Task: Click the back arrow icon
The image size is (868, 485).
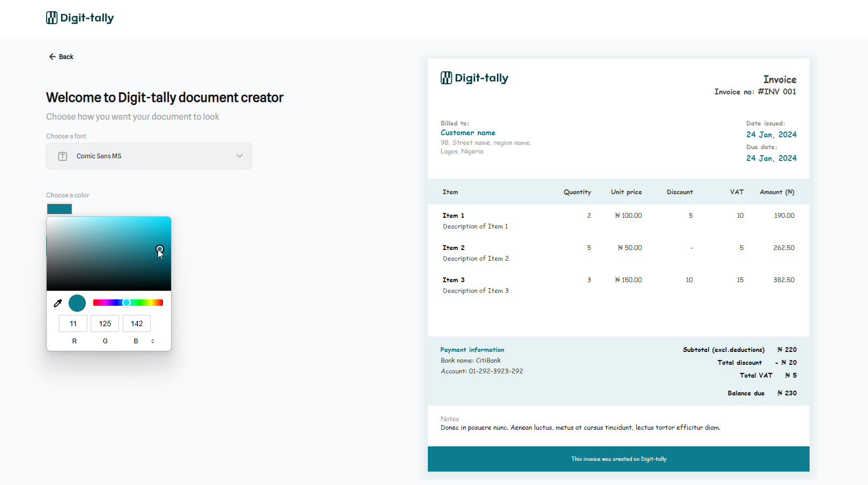Action: pos(52,56)
